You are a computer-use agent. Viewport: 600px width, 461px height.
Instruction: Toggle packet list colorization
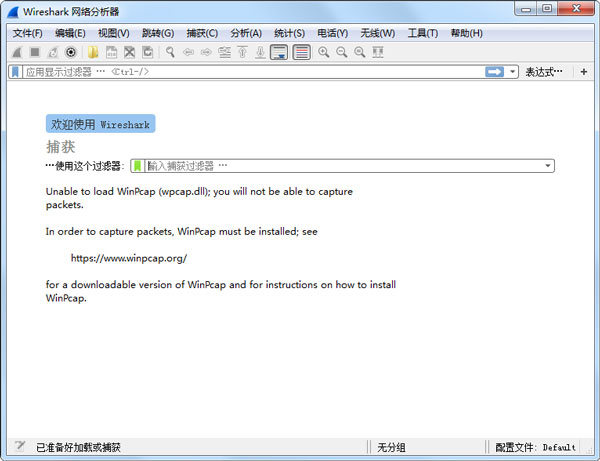tap(301, 52)
